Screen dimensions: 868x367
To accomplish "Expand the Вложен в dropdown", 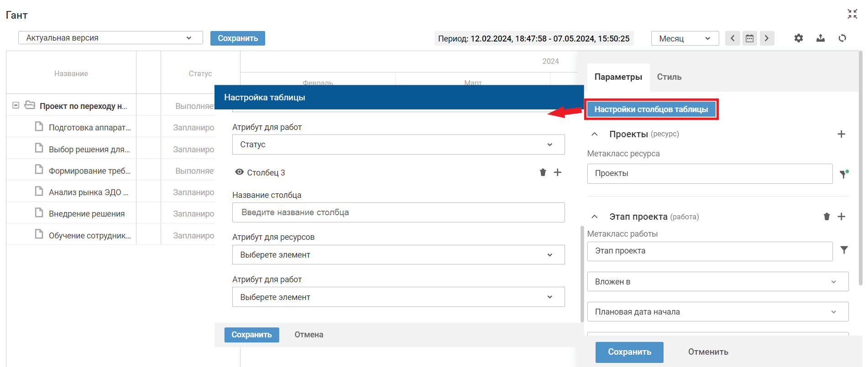I will pyautogui.click(x=717, y=282).
